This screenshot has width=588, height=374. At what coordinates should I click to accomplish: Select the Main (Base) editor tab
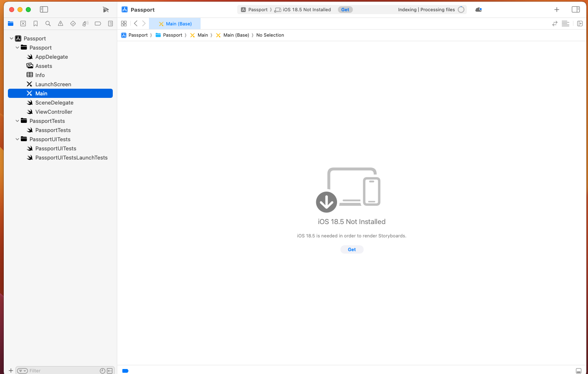tap(175, 24)
